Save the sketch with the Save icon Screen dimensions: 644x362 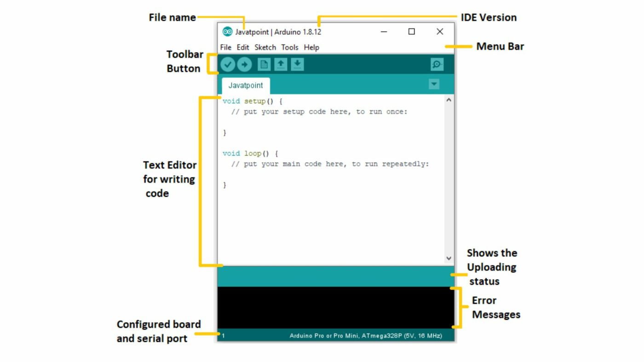click(297, 65)
